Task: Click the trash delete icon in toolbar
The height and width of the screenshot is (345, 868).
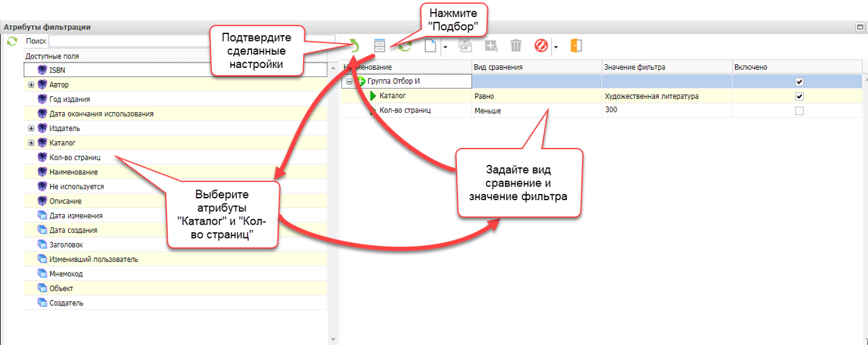Action: pos(516,45)
